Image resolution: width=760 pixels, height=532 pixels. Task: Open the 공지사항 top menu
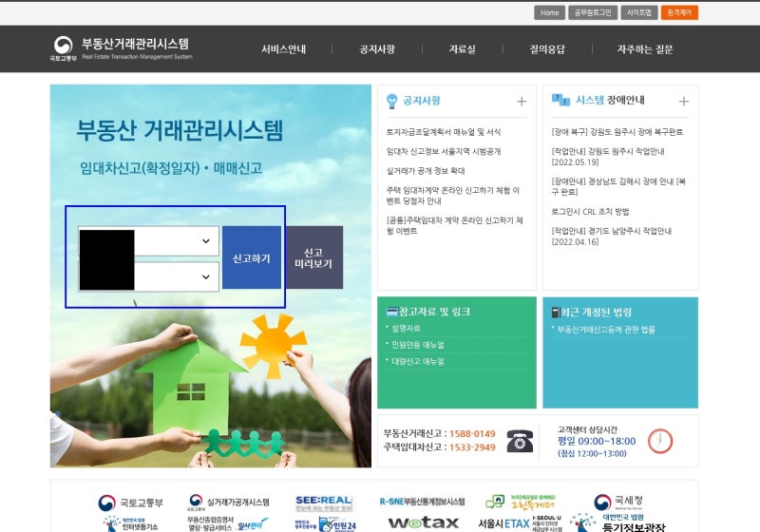point(377,49)
